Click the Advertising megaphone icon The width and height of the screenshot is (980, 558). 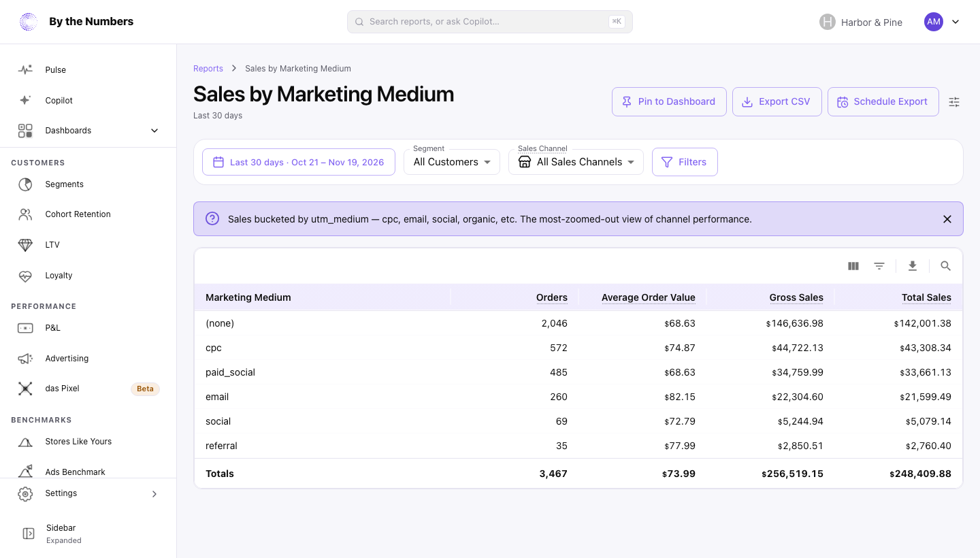tap(25, 359)
